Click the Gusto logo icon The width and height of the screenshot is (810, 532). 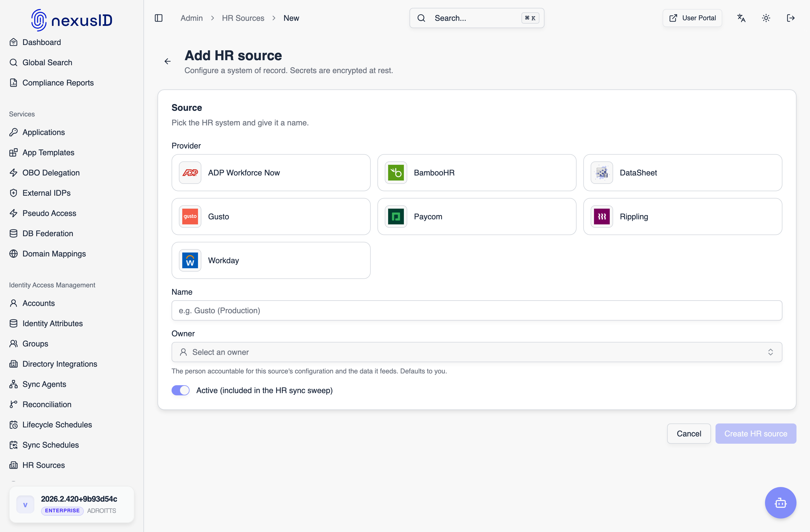coord(190,216)
